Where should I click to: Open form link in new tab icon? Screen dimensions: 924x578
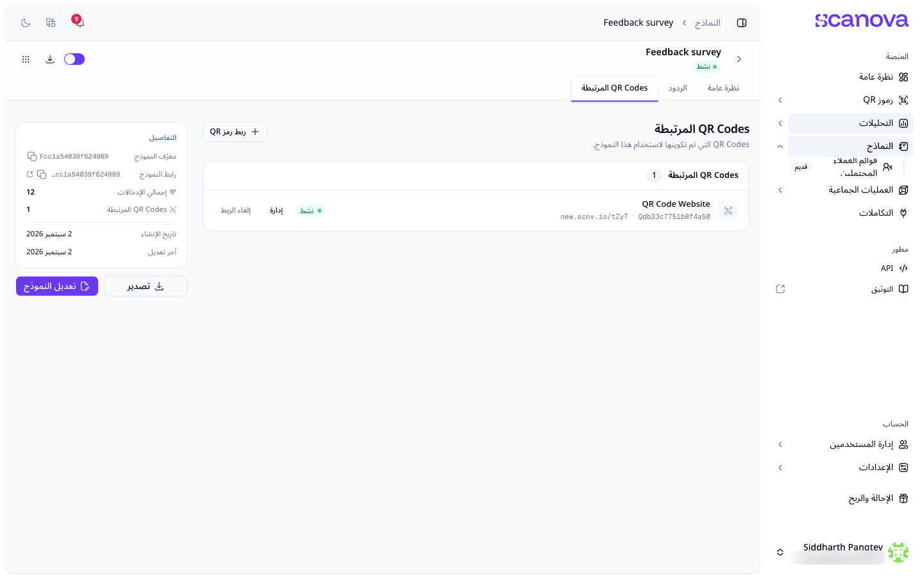pyautogui.click(x=30, y=174)
